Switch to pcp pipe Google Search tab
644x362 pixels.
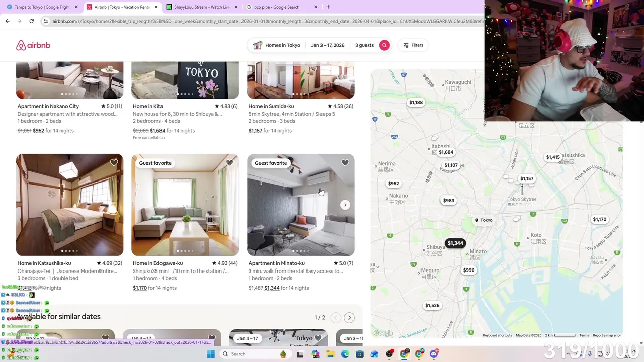click(x=277, y=7)
